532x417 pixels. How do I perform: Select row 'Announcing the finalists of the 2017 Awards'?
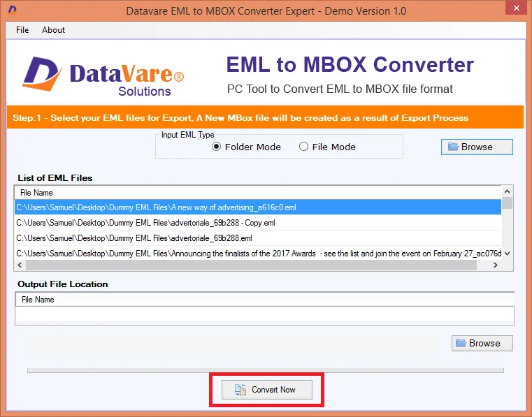[257, 254]
